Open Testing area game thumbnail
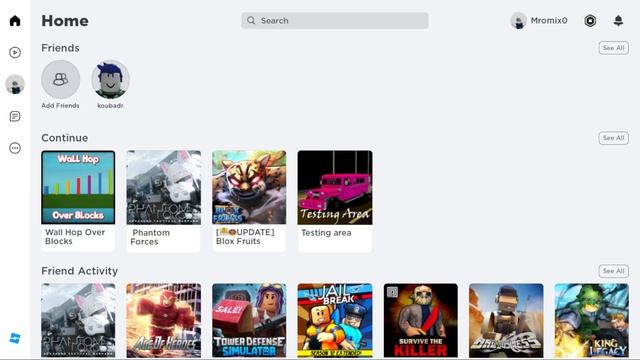Viewport: 640px width, 360px height. [x=335, y=187]
